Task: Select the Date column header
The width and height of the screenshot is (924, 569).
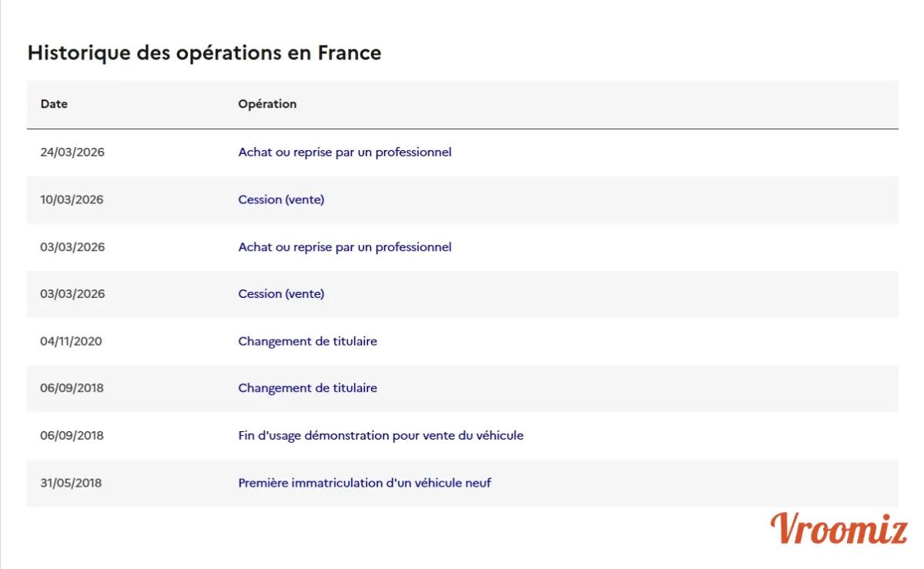Action: pos(54,104)
